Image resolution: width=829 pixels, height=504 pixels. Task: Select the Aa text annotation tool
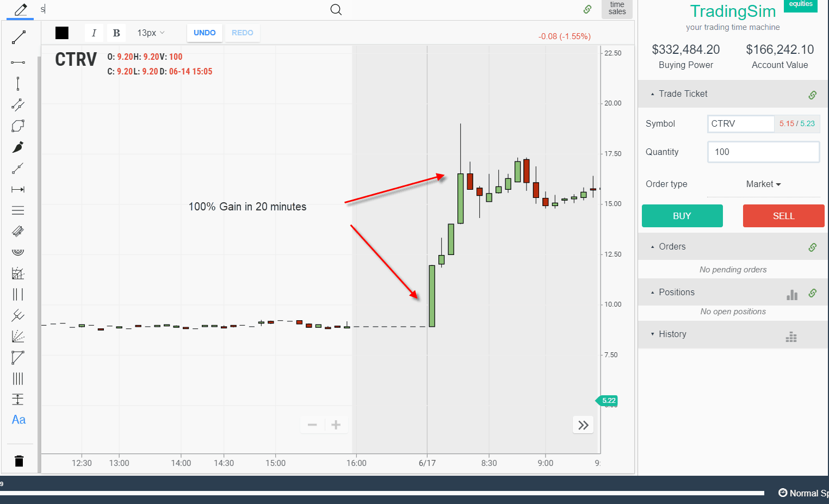(18, 420)
